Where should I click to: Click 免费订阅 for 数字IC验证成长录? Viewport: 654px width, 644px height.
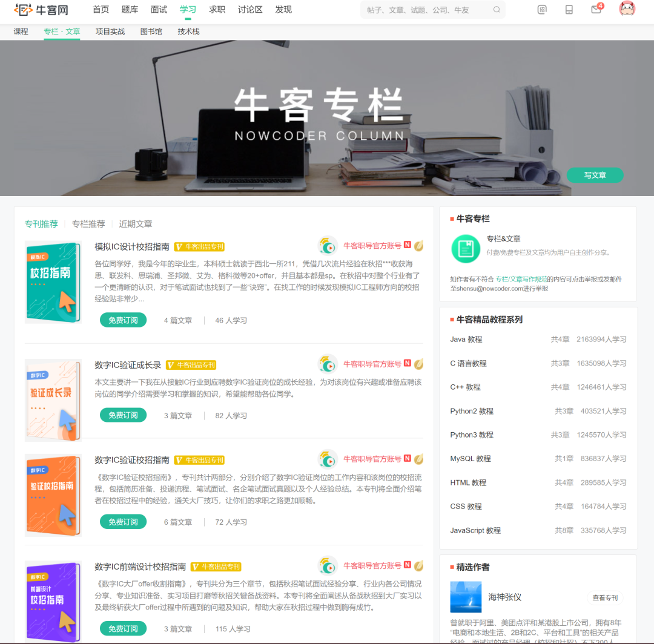point(123,415)
